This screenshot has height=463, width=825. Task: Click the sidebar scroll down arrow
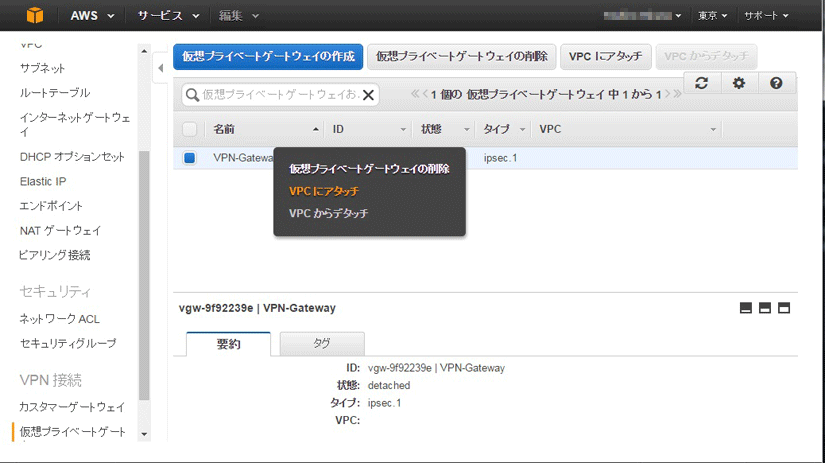(144, 434)
